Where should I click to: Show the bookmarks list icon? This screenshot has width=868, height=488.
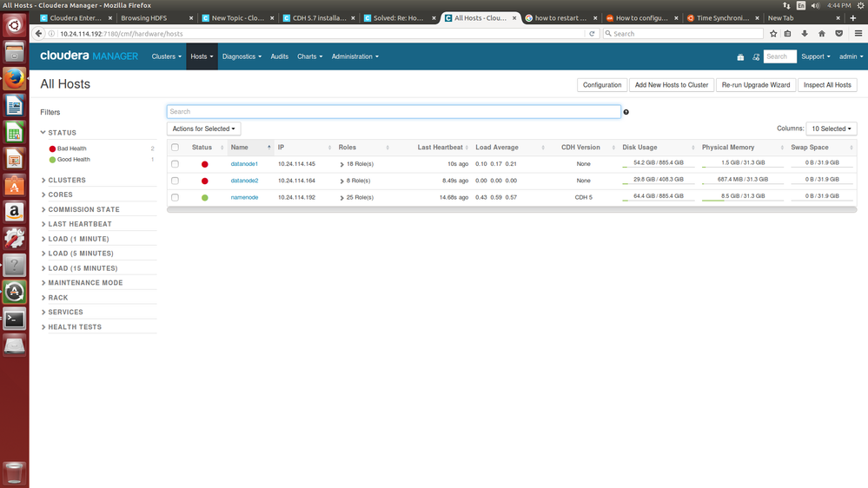click(788, 34)
